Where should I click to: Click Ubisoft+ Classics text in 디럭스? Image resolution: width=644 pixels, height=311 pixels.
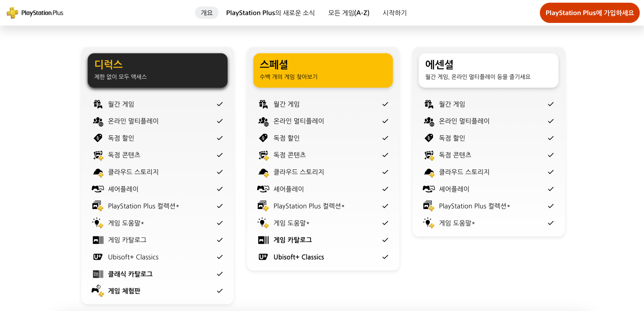pos(133,257)
